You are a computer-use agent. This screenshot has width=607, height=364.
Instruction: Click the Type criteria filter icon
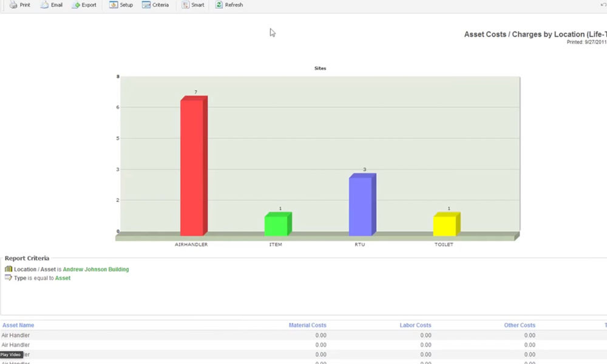pos(8,278)
